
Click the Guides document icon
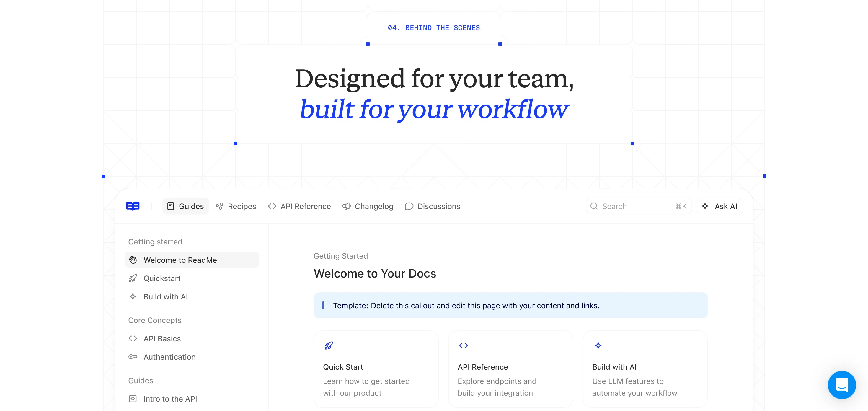point(171,206)
